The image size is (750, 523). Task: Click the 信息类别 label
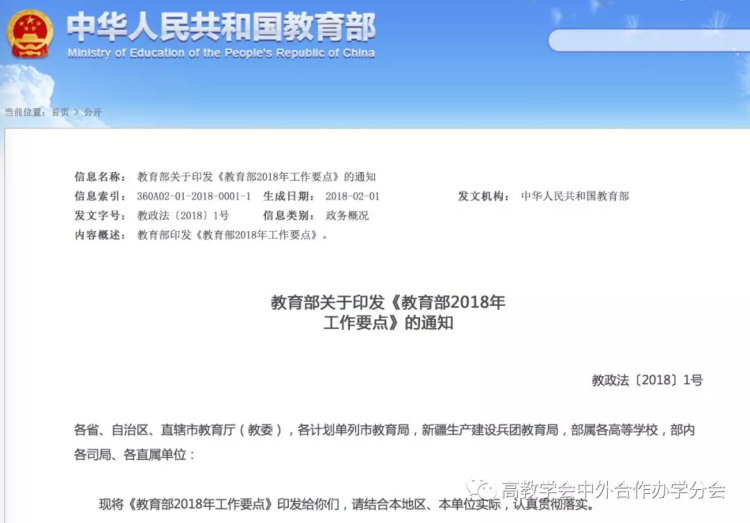click(289, 216)
